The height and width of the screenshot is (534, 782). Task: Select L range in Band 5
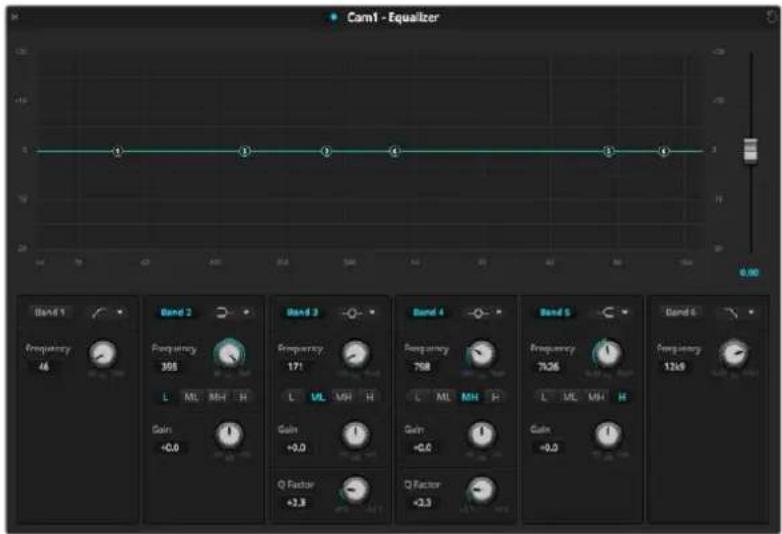coord(544,397)
